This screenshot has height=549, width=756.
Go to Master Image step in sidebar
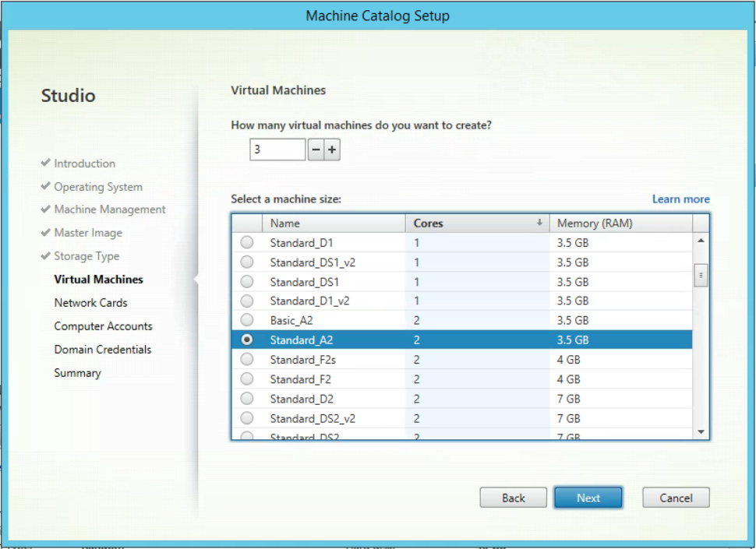88,233
